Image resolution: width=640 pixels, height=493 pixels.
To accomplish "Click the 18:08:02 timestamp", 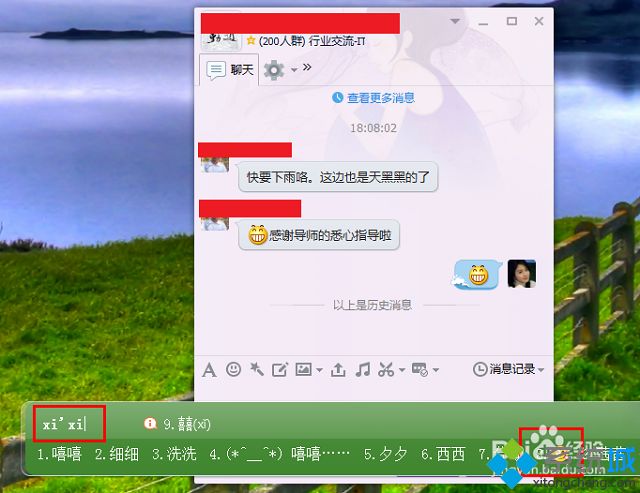I will pos(373,128).
